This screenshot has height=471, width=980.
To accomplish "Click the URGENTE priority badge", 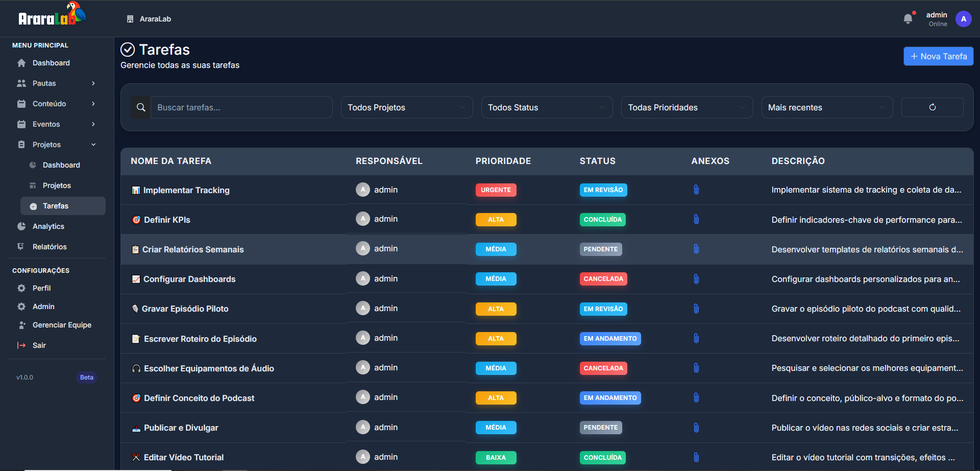I will [x=496, y=190].
